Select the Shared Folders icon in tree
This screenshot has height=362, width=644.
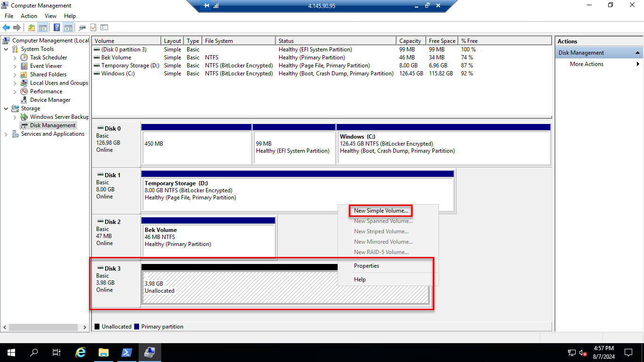pyautogui.click(x=24, y=74)
